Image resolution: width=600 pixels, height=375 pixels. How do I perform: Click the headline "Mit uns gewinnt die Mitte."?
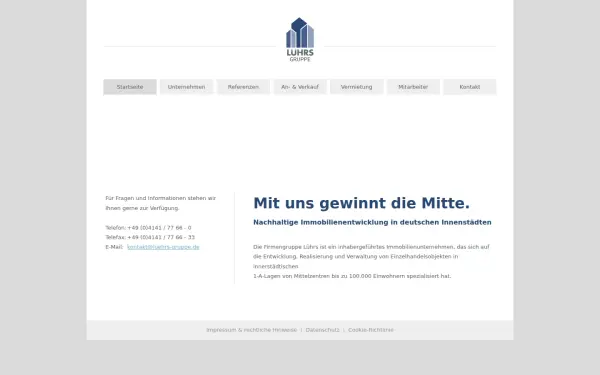(361, 203)
